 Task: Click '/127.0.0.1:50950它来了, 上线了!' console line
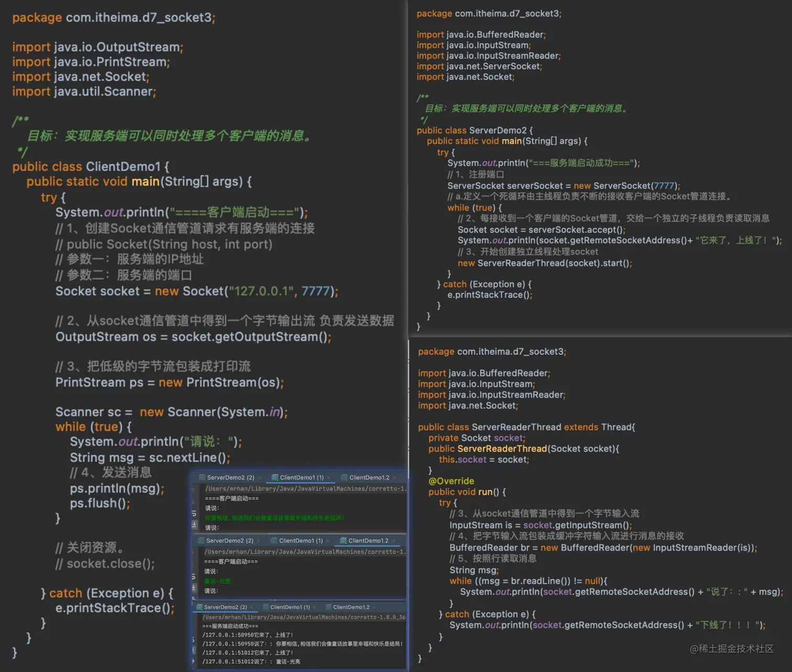pyautogui.click(x=248, y=635)
